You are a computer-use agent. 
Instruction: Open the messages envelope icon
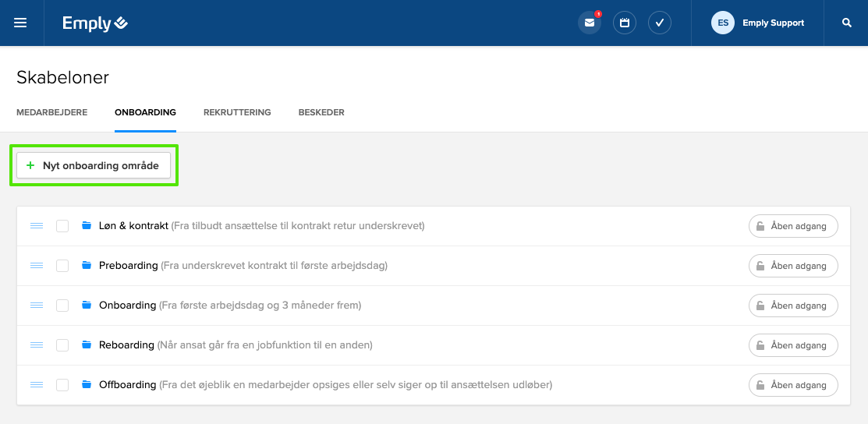point(589,23)
